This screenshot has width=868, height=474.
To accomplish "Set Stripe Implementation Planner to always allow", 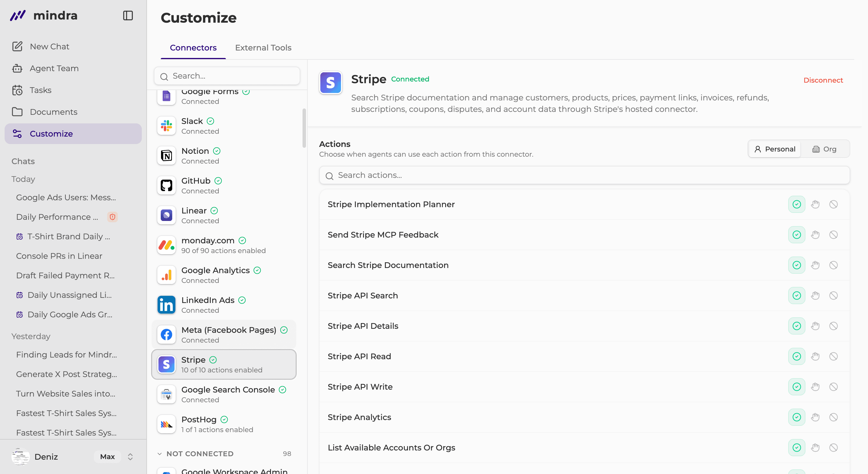I will point(797,205).
